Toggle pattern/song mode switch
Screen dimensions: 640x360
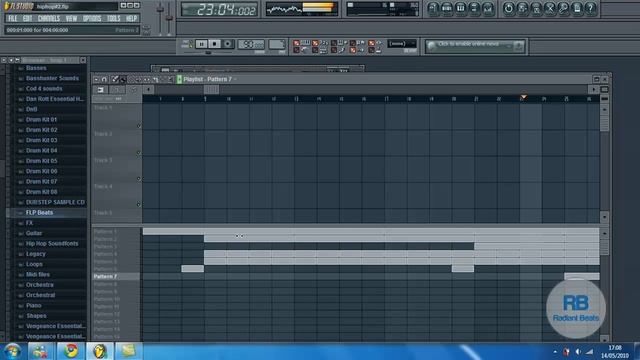(187, 43)
